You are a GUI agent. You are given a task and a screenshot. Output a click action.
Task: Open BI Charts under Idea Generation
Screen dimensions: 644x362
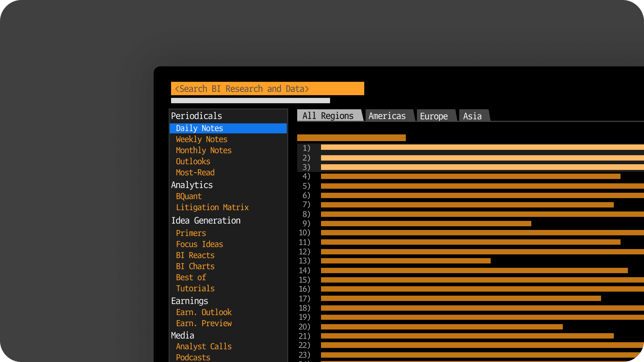pyautogui.click(x=195, y=266)
